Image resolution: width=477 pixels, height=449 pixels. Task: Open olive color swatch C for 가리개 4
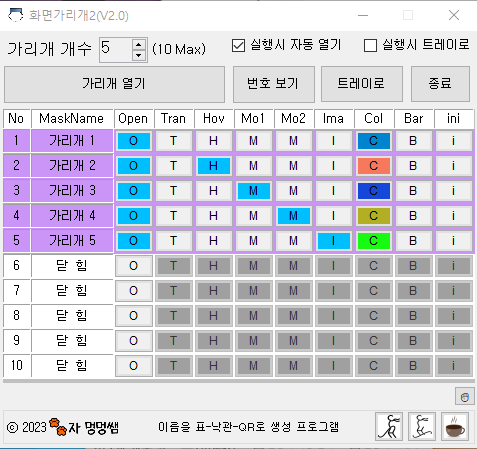tap(373, 216)
